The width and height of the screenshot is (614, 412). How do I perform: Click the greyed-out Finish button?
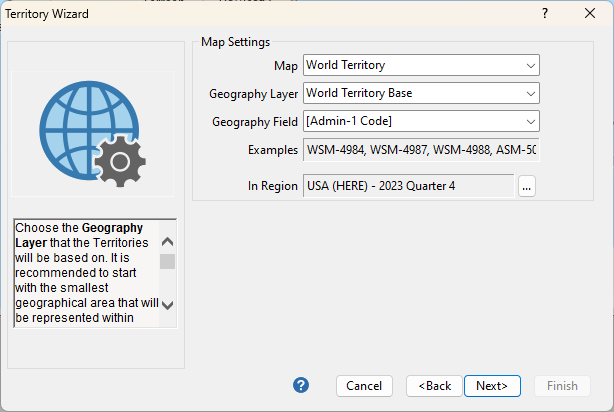click(x=562, y=386)
